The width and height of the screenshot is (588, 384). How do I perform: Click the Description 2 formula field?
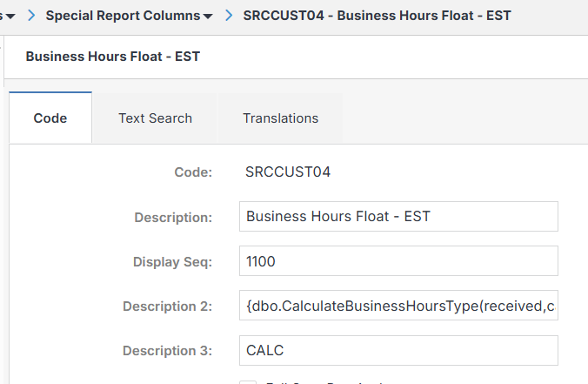[398, 306]
